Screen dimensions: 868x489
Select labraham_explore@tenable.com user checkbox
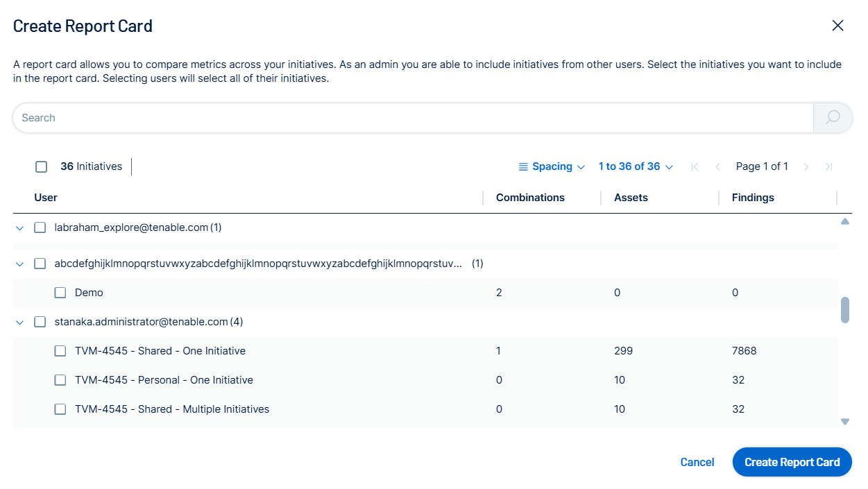click(x=40, y=228)
